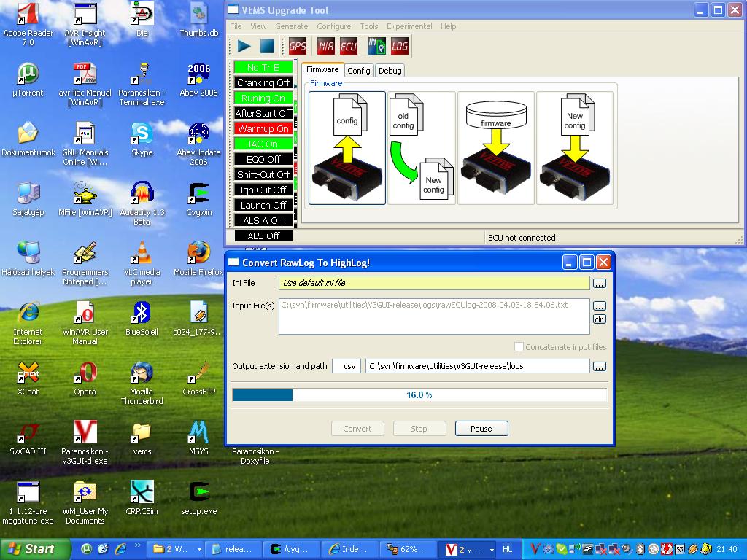Click the Ini File field
Viewport: 747px width, 560px height.
[x=434, y=283]
